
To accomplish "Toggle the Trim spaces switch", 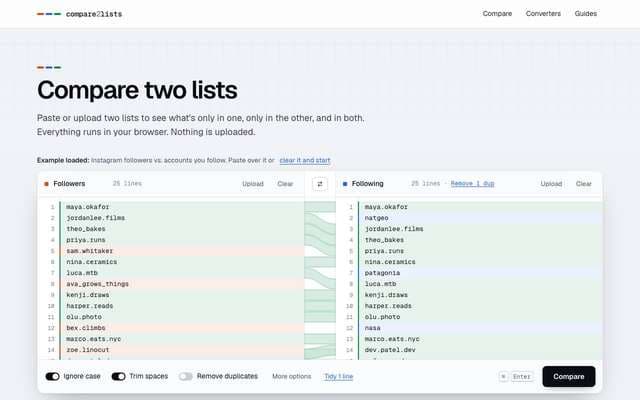I will click(x=118, y=376).
